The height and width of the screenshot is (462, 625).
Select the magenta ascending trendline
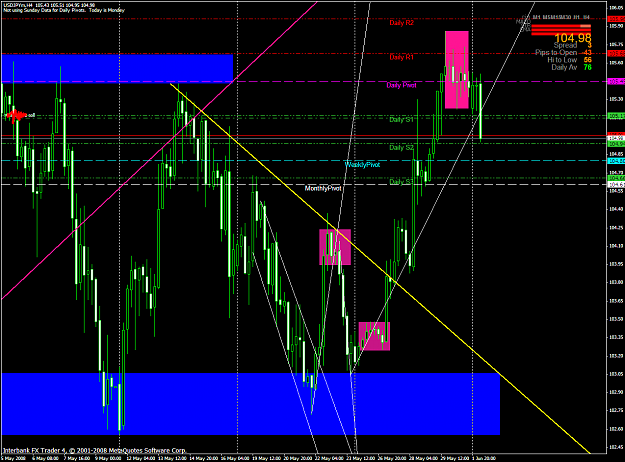(159, 150)
